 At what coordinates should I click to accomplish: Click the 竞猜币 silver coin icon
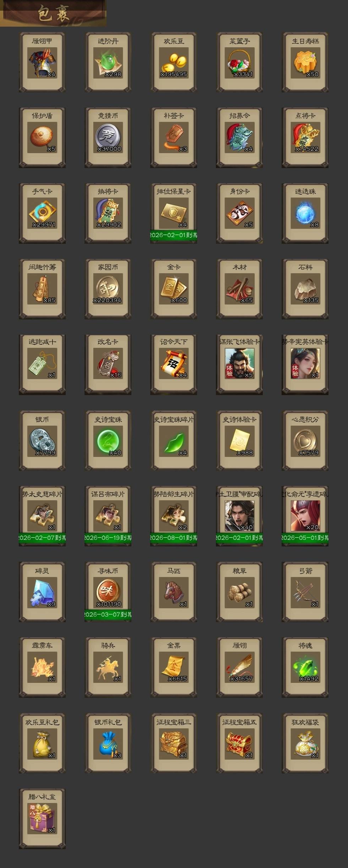[x=108, y=138]
